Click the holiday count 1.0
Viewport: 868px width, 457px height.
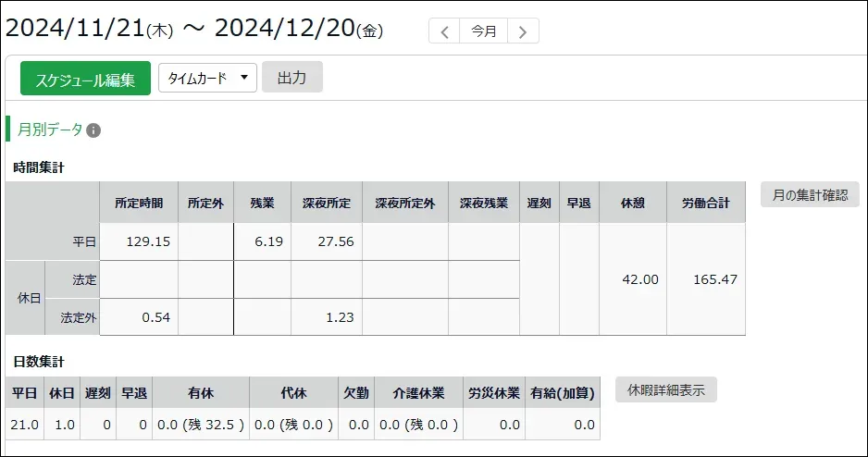point(65,425)
